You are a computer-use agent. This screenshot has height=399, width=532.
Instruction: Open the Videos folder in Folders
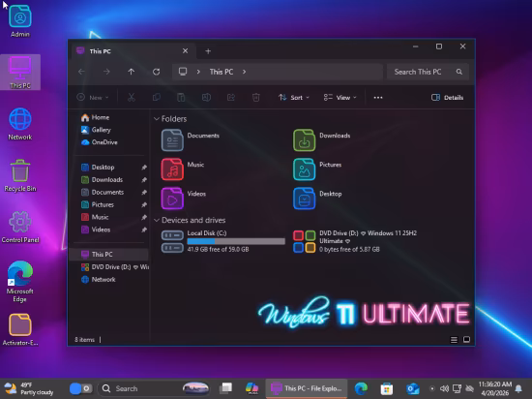coord(184,199)
